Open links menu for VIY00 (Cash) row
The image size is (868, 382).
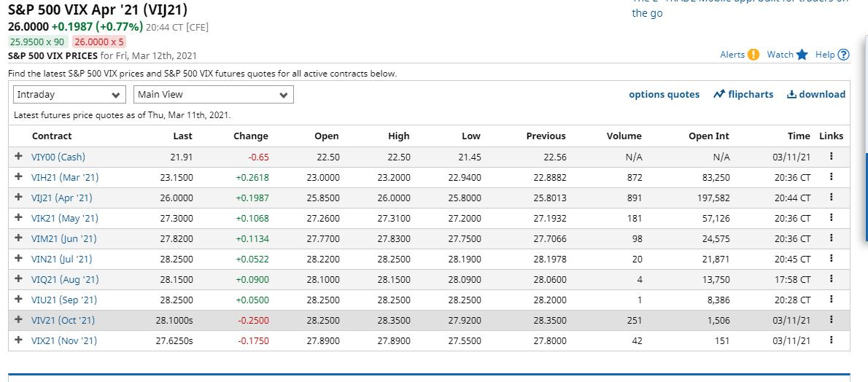tap(831, 157)
